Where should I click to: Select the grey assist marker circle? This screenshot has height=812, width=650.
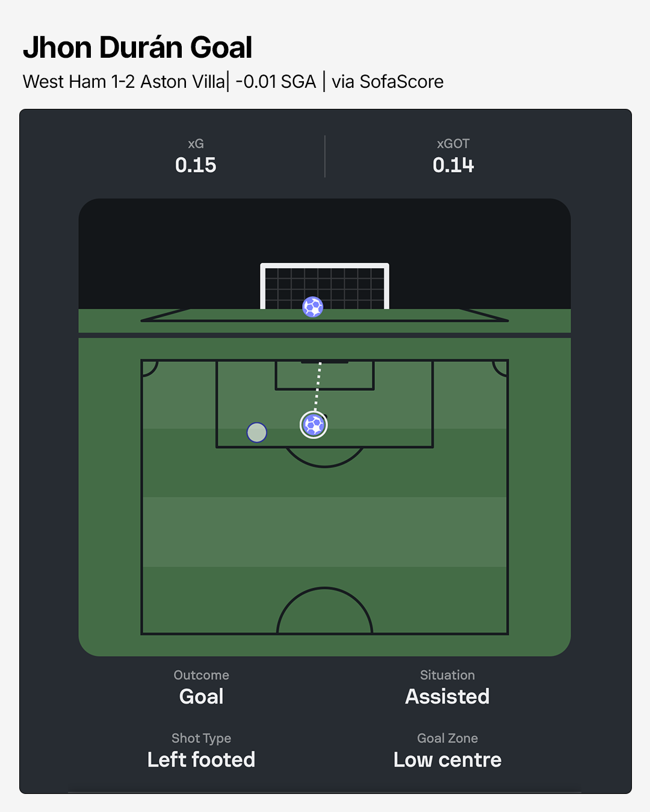(257, 432)
